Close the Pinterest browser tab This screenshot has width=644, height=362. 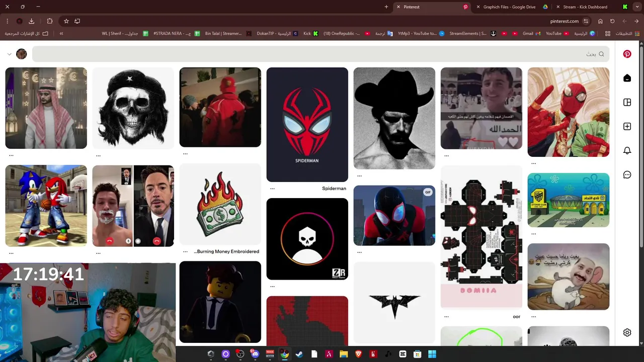point(398,7)
